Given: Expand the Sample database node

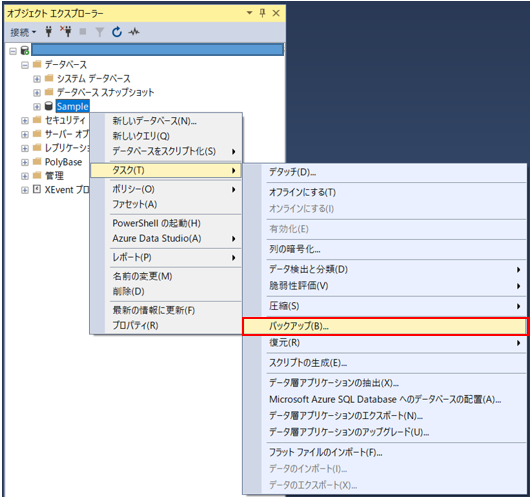Looking at the screenshot, I should 37,107.
